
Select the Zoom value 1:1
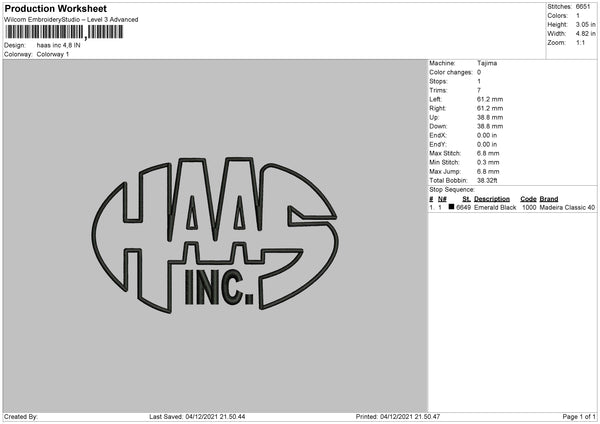[x=580, y=42]
